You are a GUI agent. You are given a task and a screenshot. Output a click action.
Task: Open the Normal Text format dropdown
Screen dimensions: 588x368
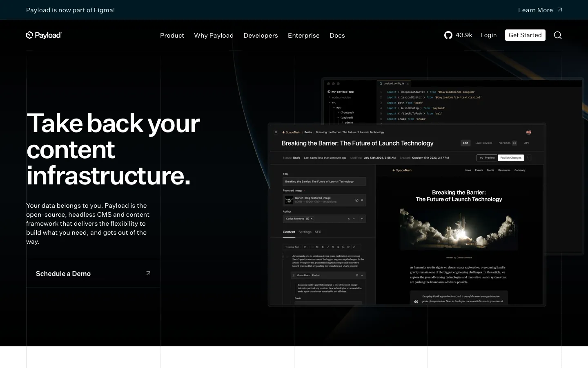tap(292, 247)
